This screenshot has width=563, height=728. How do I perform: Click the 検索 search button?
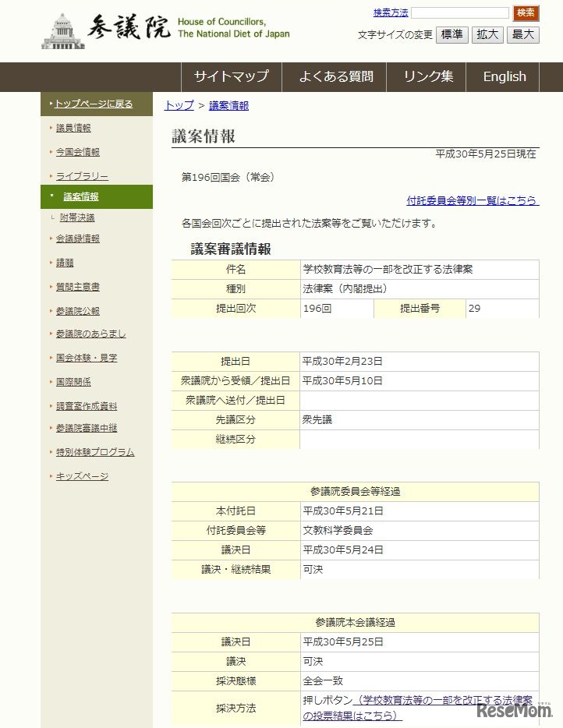tap(526, 13)
